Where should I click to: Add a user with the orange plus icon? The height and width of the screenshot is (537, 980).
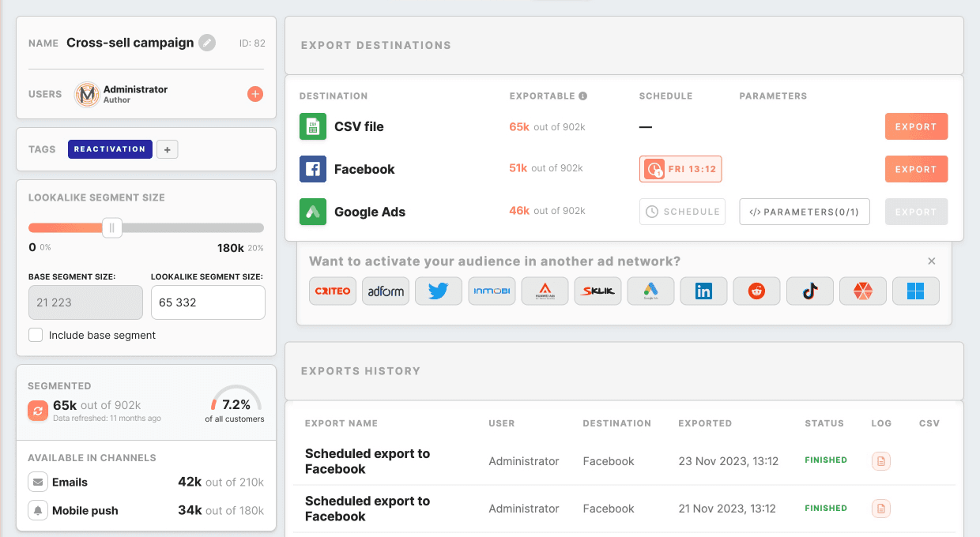[255, 94]
